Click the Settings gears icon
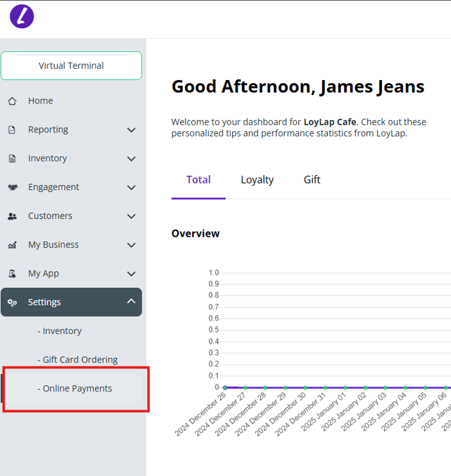The image size is (451, 476). click(x=12, y=302)
